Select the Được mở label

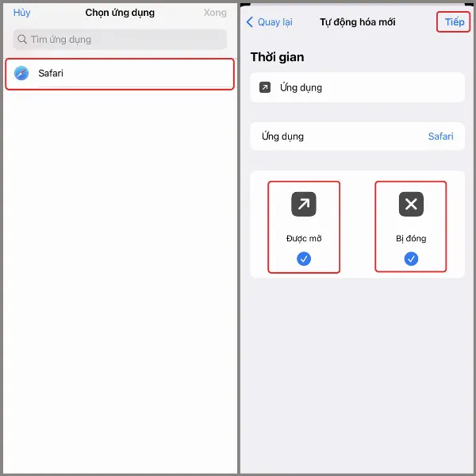tap(304, 238)
